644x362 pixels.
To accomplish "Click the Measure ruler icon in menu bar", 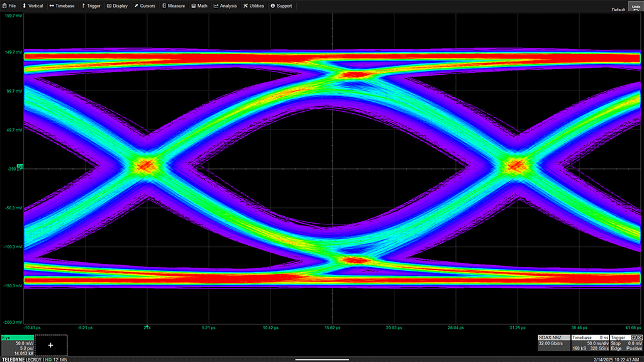I will pyautogui.click(x=165, y=6).
